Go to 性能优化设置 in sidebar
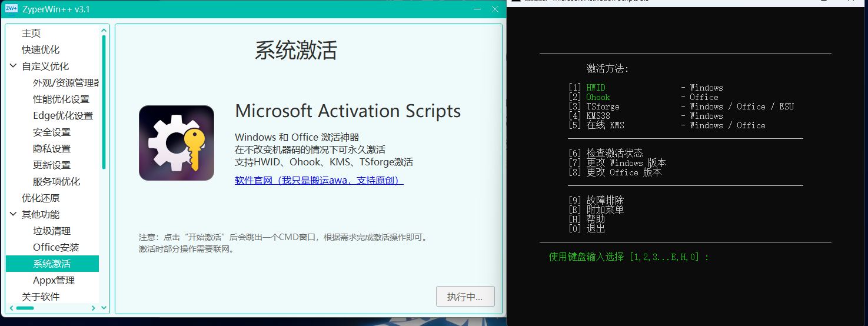The width and height of the screenshot is (868, 326). click(61, 99)
